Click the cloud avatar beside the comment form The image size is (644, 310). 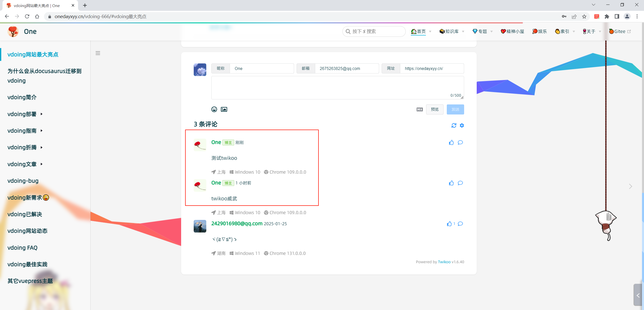click(200, 70)
